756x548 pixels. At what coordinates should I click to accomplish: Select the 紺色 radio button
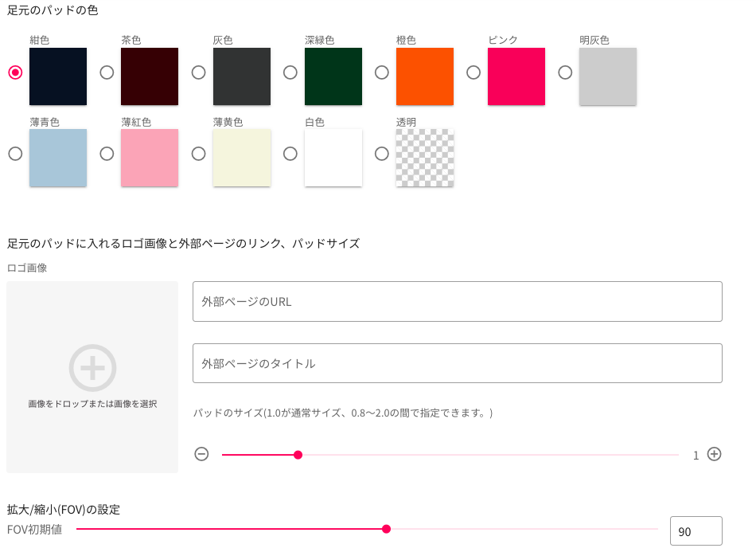click(15, 72)
